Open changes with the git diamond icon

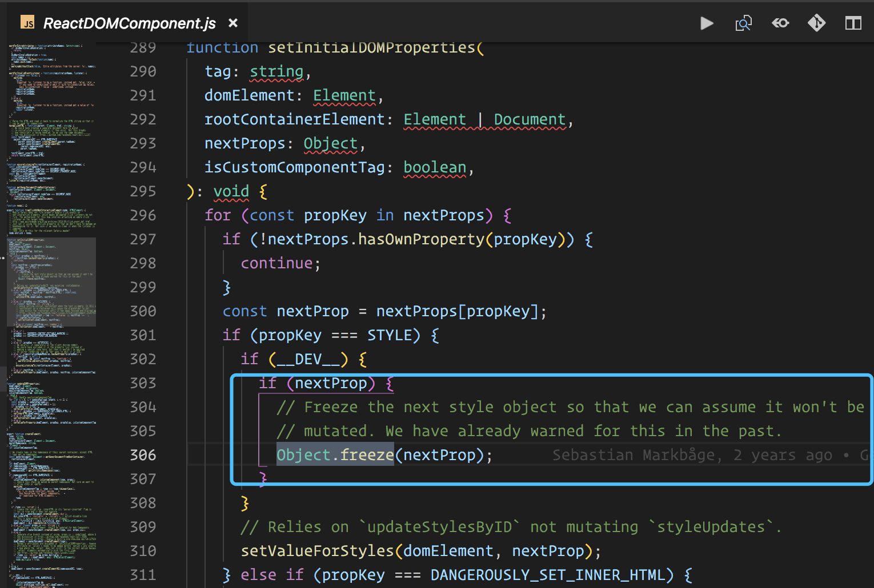pos(816,23)
